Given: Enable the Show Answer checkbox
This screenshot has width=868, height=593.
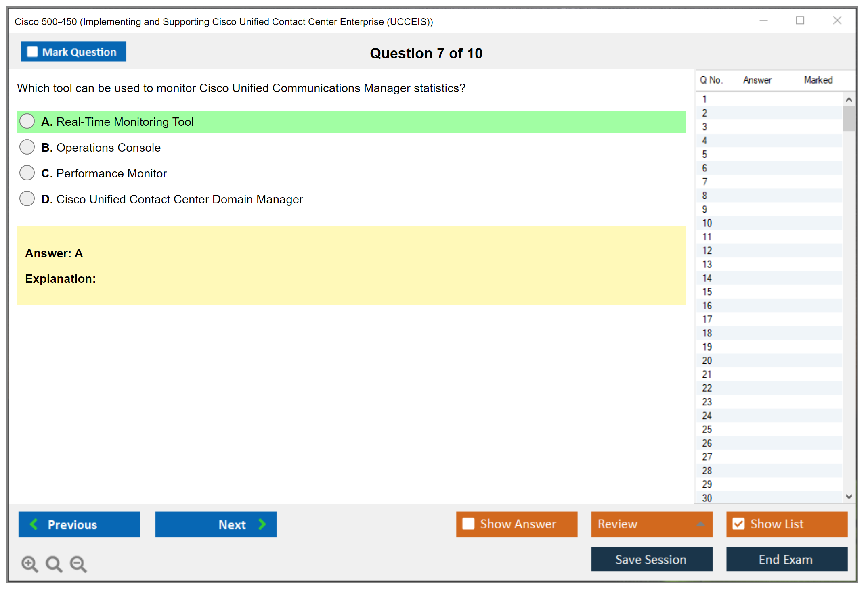Looking at the screenshot, I should (468, 524).
